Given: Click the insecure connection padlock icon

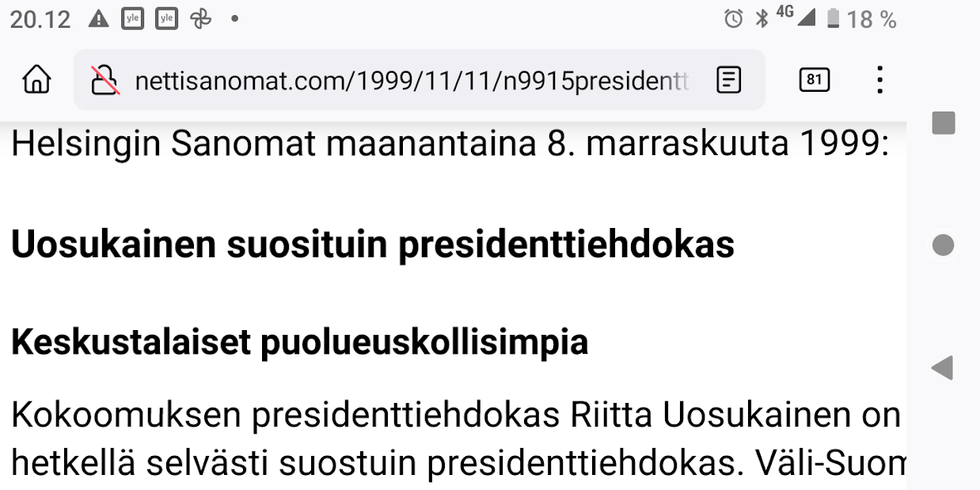Looking at the screenshot, I should [x=105, y=80].
